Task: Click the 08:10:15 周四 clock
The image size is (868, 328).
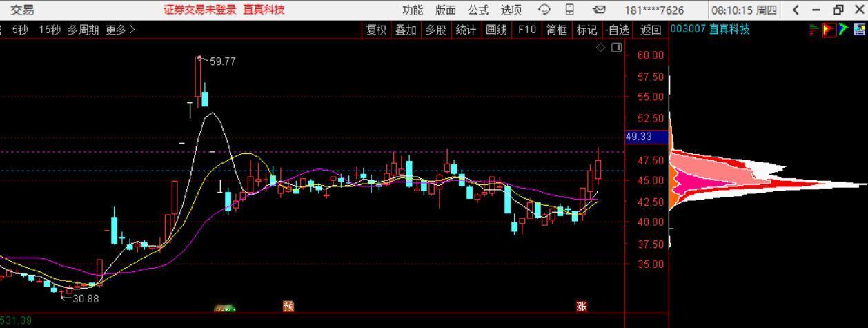Action: [744, 10]
